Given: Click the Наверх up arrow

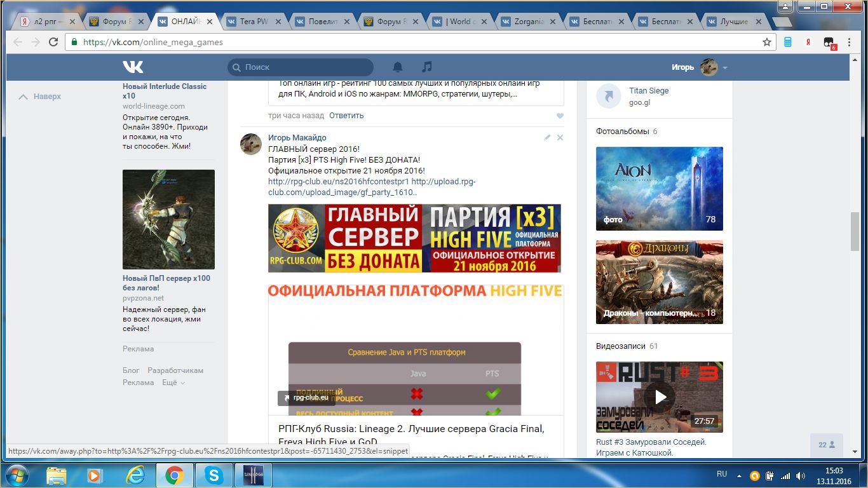Looking at the screenshot, I should coord(24,97).
